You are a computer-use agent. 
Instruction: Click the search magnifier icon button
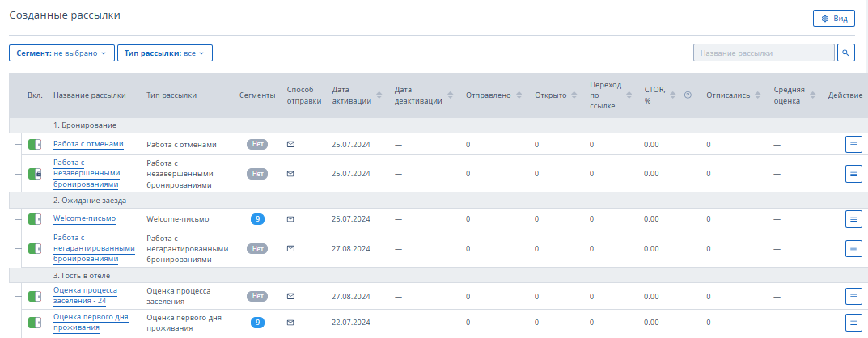846,53
